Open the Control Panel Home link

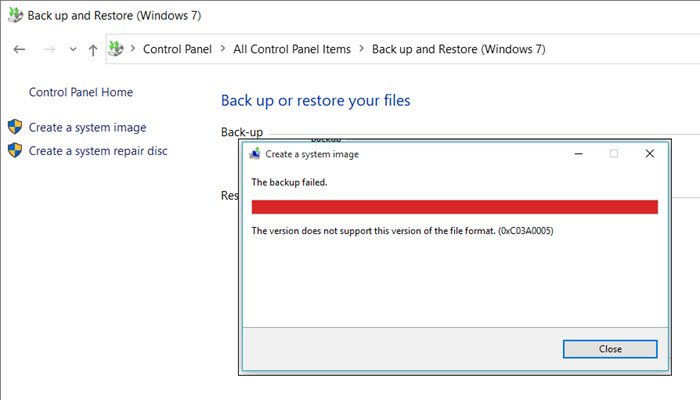coord(81,92)
